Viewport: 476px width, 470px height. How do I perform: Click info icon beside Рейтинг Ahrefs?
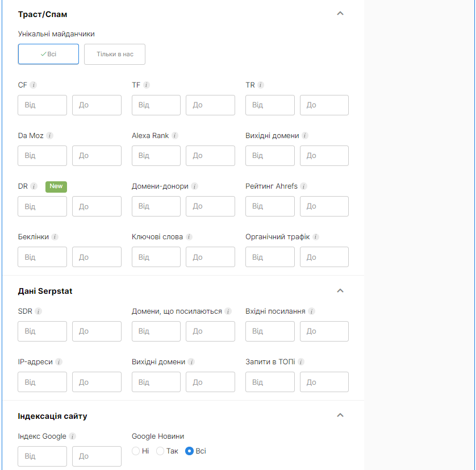click(303, 186)
